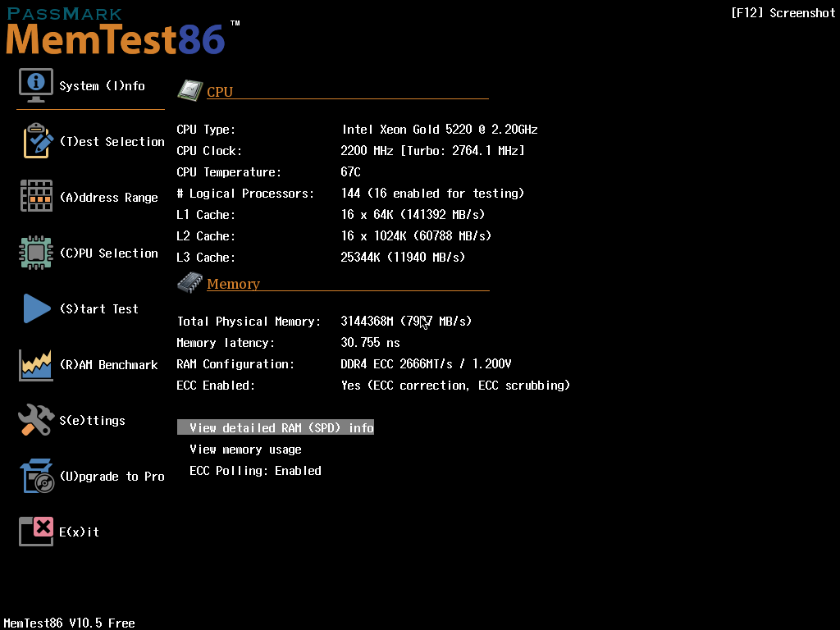Image resolution: width=840 pixels, height=630 pixels.
Task: Click the Test Selection clipboard icon
Action: pos(37,141)
